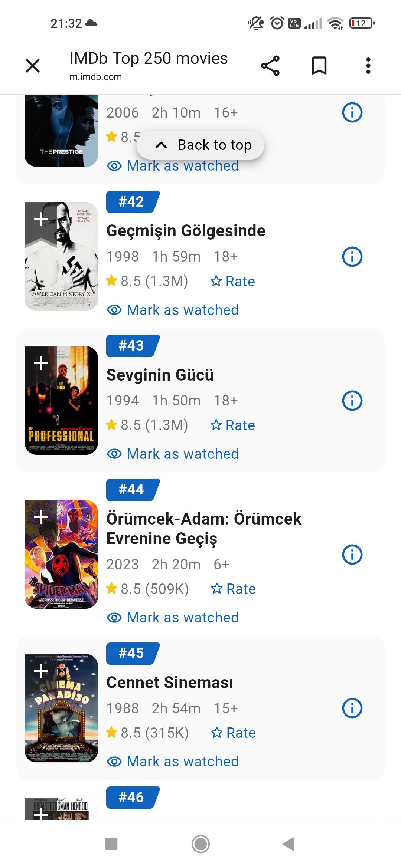Rate Örümcek-Adam: Örümcek Evrenine Geçiş

234,589
